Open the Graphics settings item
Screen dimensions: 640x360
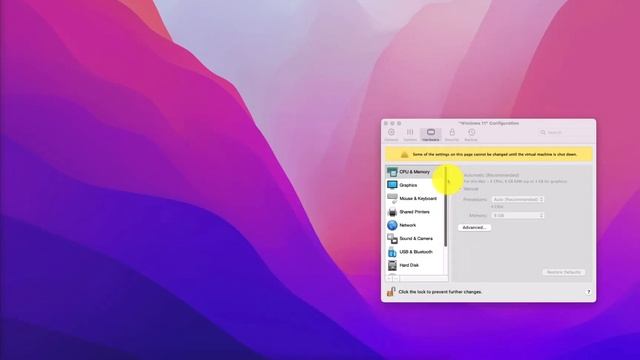pyautogui.click(x=414, y=185)
